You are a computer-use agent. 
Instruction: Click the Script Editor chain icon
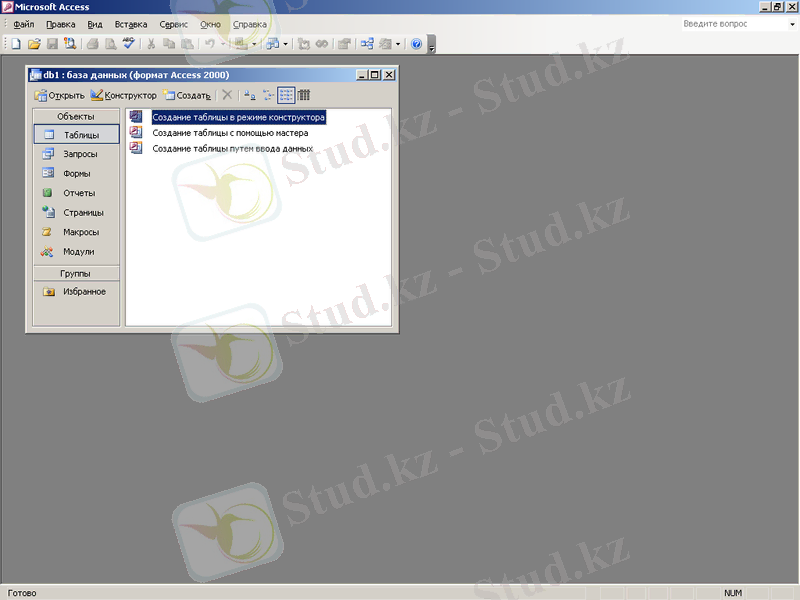click(321, 44)
